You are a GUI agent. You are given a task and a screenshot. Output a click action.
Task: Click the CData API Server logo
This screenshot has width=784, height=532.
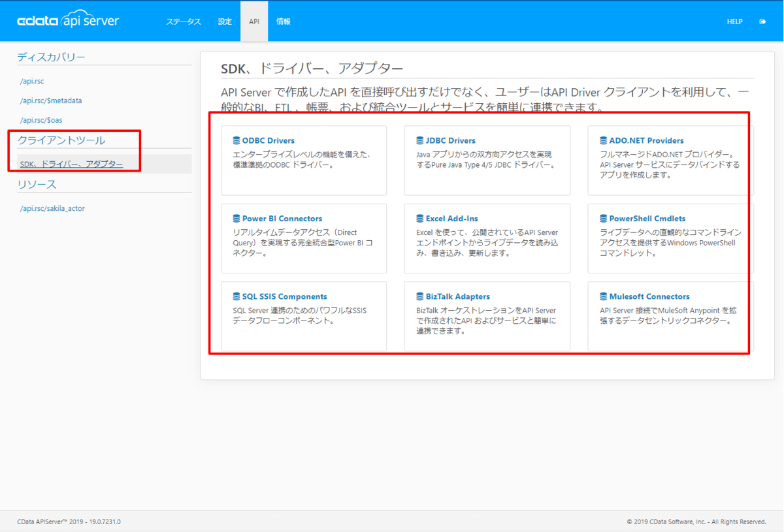68,21
